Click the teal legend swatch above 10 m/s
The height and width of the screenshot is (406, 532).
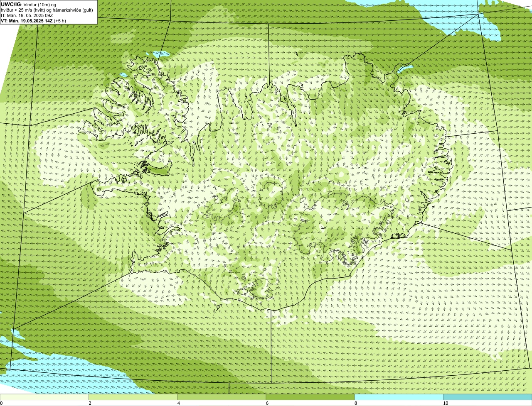[488, 397]
